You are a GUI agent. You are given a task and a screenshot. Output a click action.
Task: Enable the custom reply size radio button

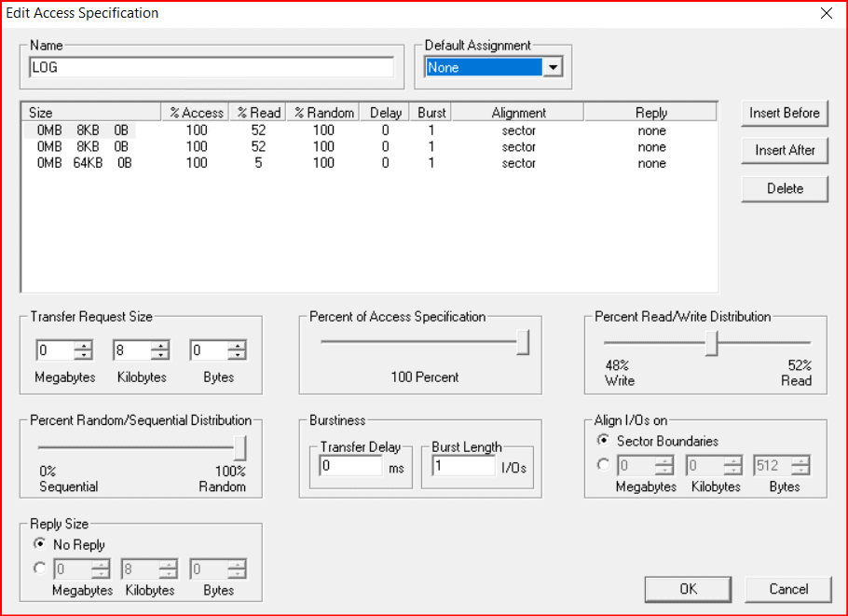tap(40, 568)
